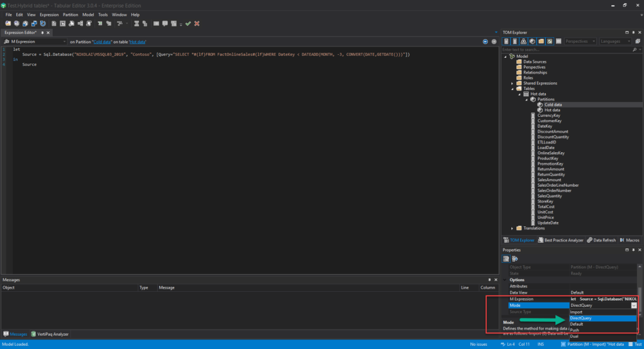Click the navigate forward circle in Expression Editor
Image resolution: width=644 pixels, height=349 pixels.
pyautogui.click(x=494, y=42)
